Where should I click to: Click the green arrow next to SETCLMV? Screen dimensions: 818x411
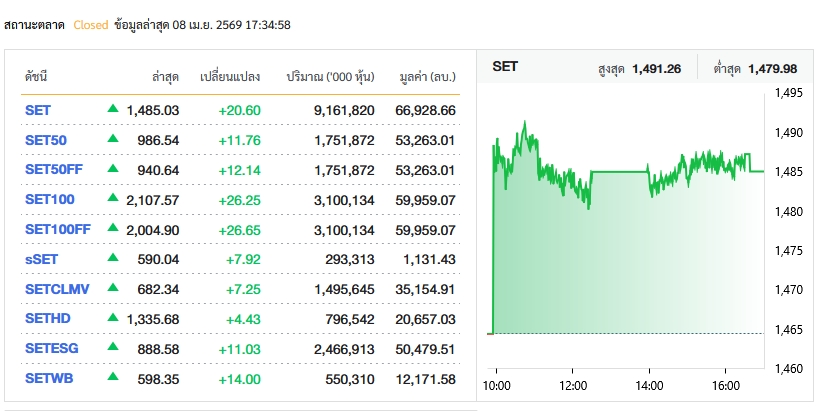pos(113,289)
